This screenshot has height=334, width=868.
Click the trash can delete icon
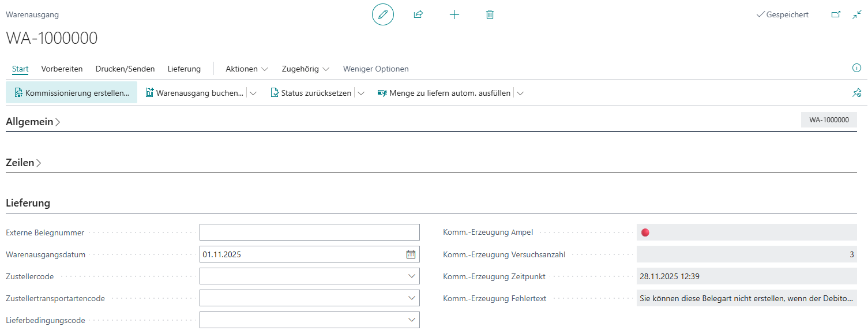tap(490, 14)
